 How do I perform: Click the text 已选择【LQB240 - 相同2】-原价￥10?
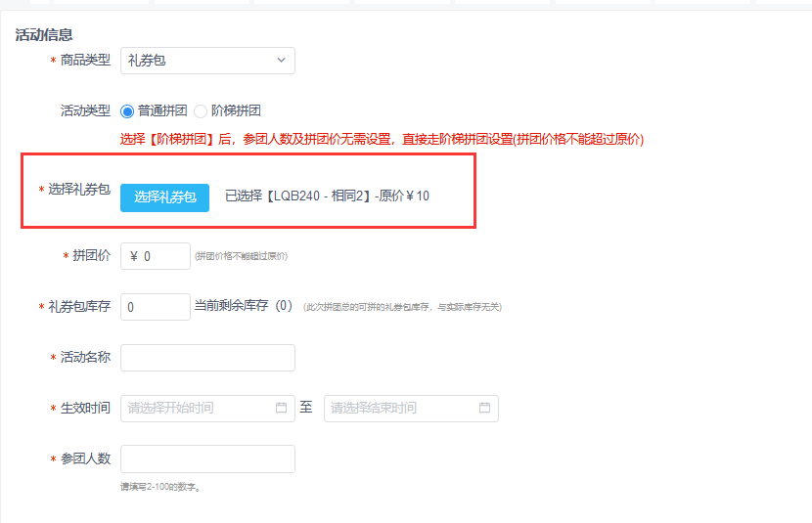point(328,196)
